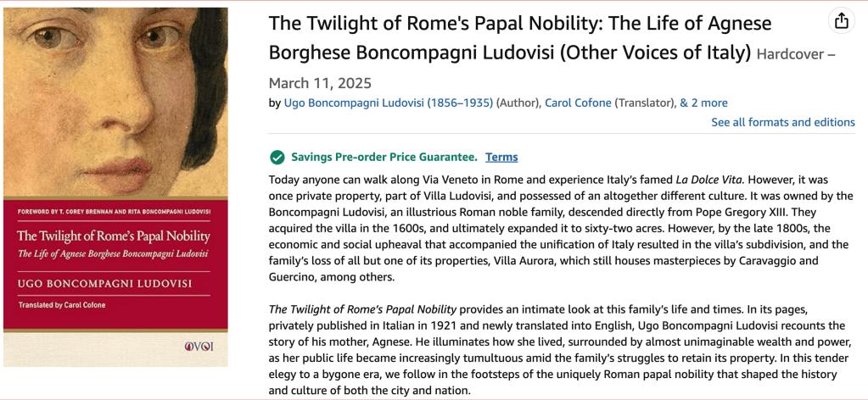Click the paragraph starting "Today anyone can walk"
Image resolution: width=868 pixels, height=400 pixels.
tap(560, 229)
